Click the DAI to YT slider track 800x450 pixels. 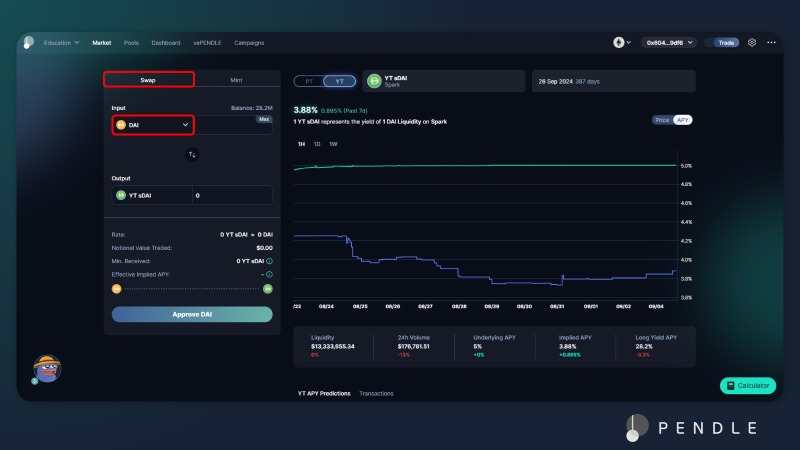192,289
